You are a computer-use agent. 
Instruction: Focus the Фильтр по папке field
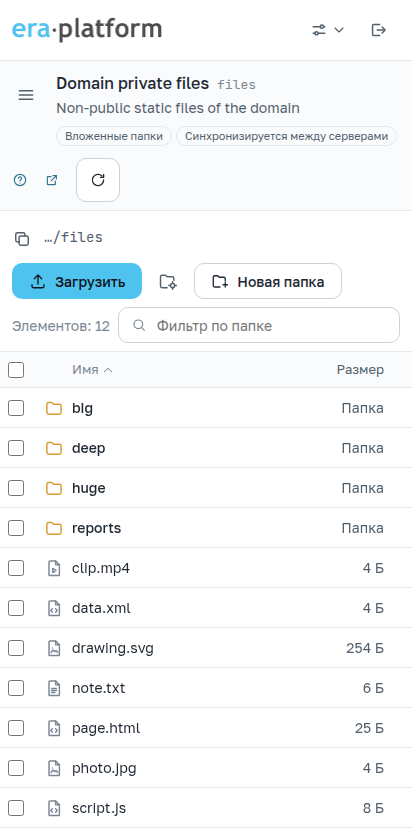pos(259,325)
